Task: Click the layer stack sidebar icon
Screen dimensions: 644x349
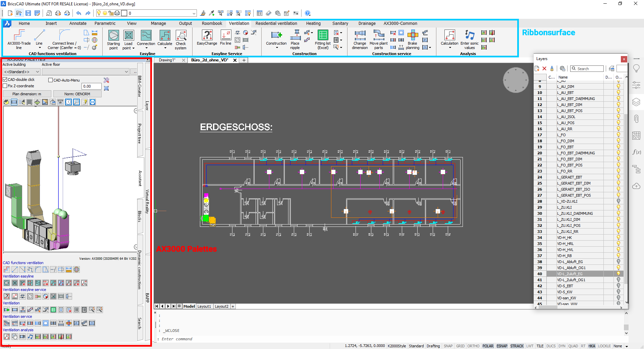Action: pyautogui.click(x=636, y=102)
